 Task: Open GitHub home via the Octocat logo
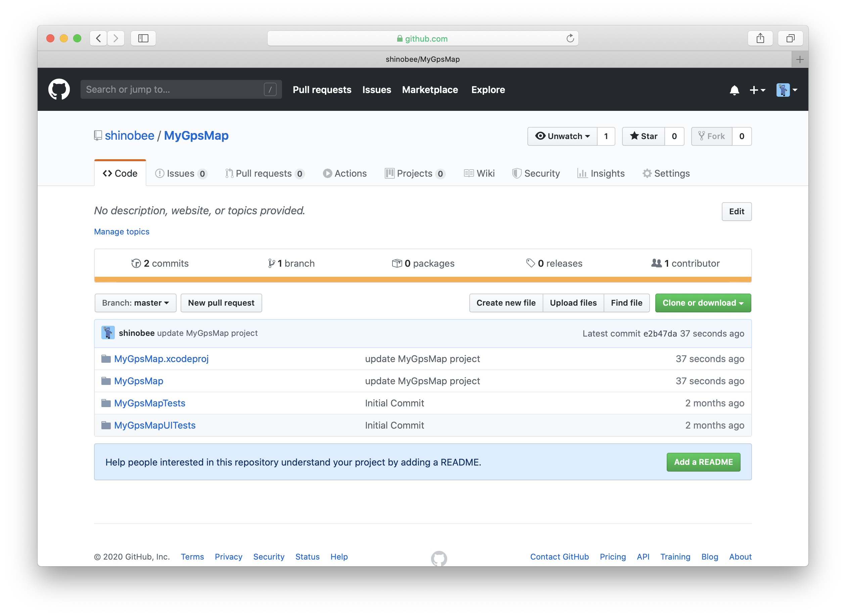point(59,89)
